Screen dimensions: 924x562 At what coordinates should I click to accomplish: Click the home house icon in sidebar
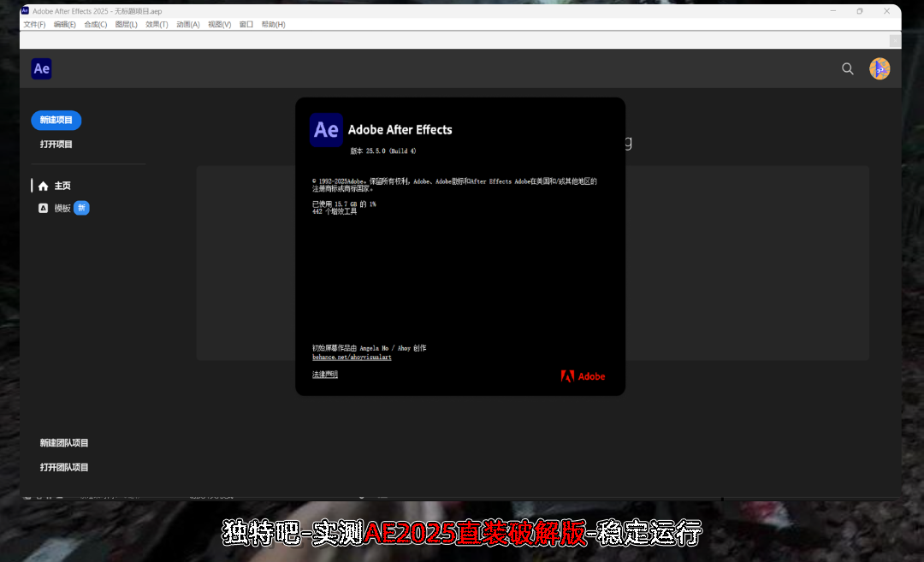[43, 186]
